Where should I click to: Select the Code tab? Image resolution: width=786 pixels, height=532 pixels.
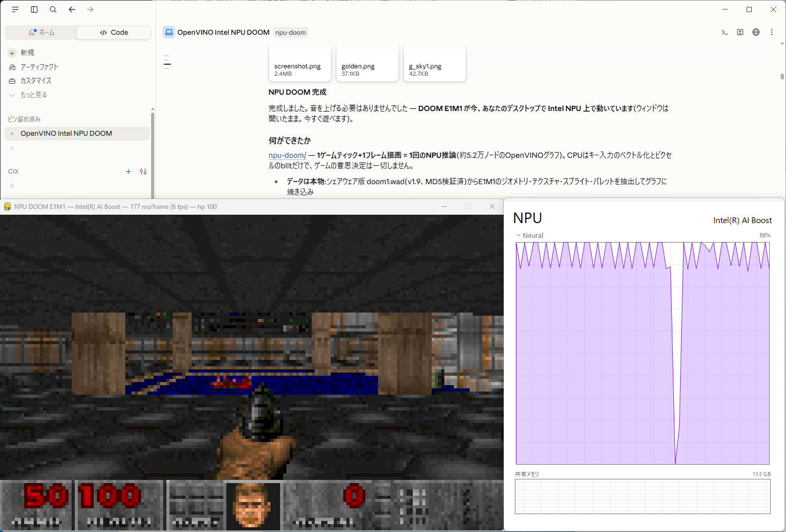point(114,33)
